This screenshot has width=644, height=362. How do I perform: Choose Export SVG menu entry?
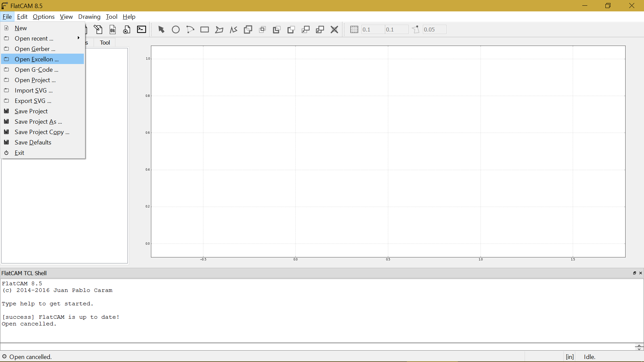point(43,101)
